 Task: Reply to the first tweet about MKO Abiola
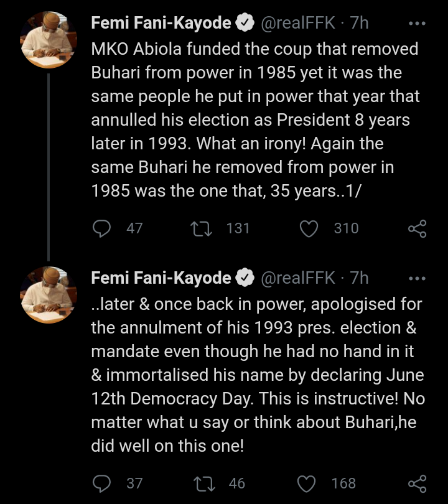tap(101, 228)
